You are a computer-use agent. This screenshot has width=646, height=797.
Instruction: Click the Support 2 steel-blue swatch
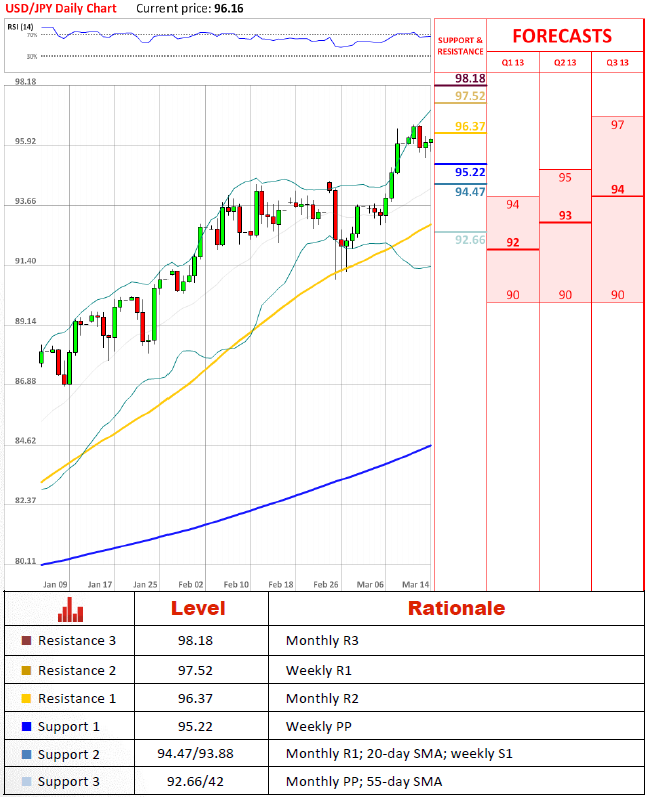[x=26, y=754]
